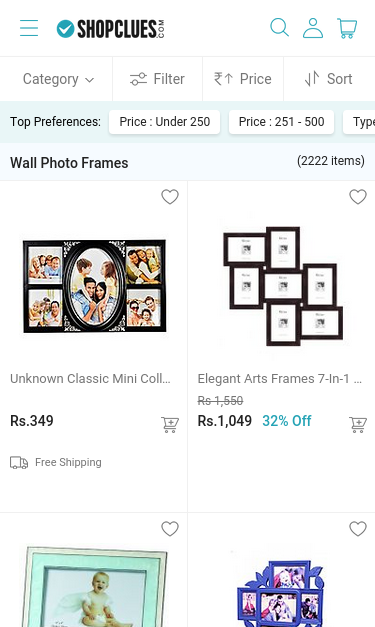Wishlist the Elegant Arts 7-In-1 frame

(358, 197)
